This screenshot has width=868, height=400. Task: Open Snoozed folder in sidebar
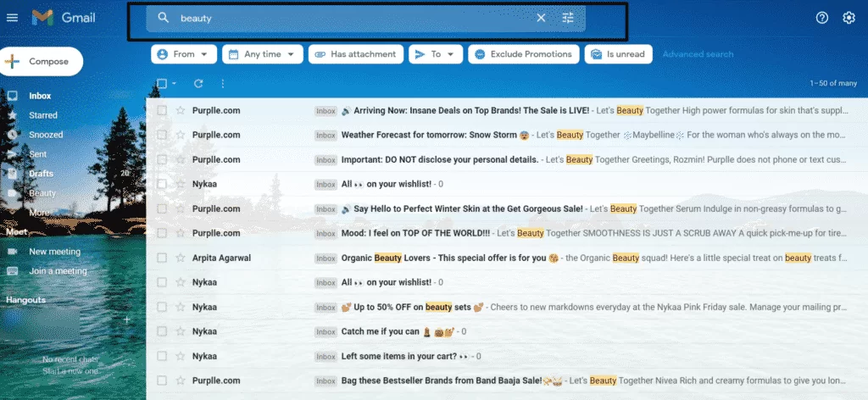click(46, 135)
